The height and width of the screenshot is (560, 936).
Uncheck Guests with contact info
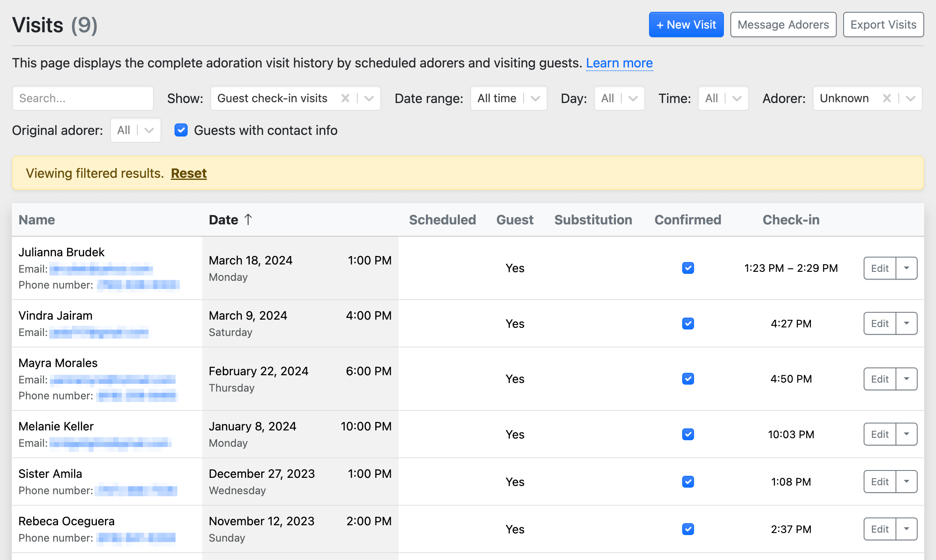181,130
